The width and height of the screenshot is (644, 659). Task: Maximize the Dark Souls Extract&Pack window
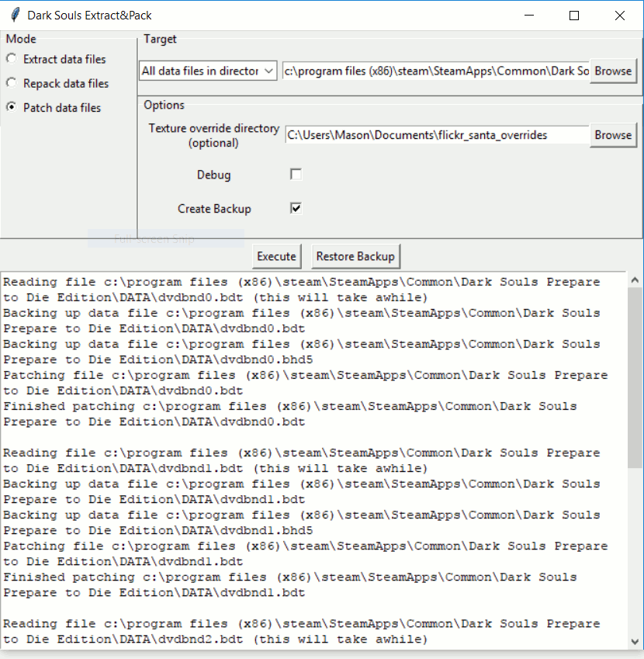[574, 15]
